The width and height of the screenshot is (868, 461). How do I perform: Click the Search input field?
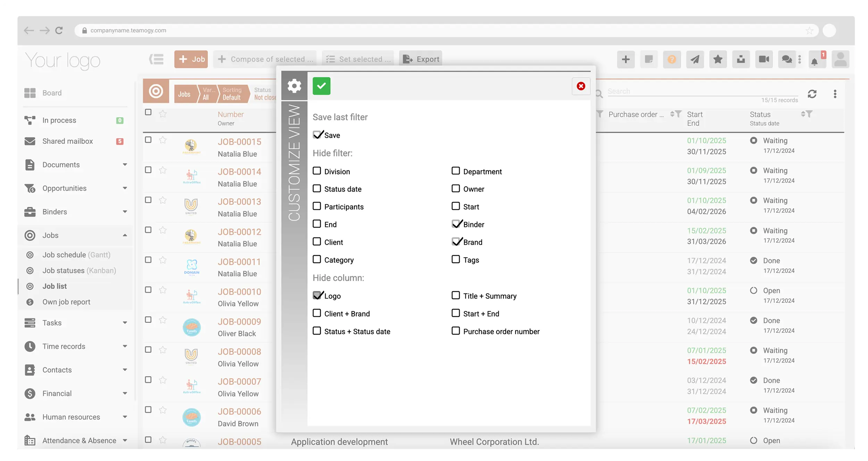694,91
